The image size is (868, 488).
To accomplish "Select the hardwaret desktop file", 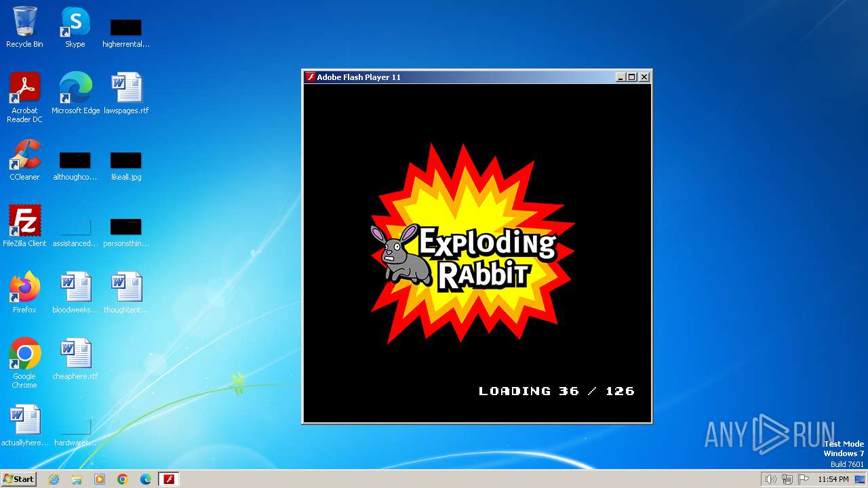I will pos(75,432).
